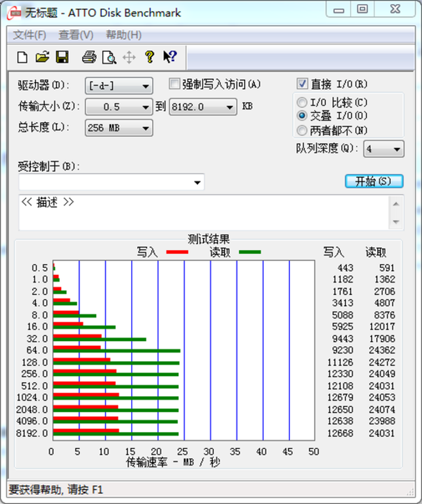Click the Print toolbar icon
The image size is (422, 504).
tap(89, 57)
